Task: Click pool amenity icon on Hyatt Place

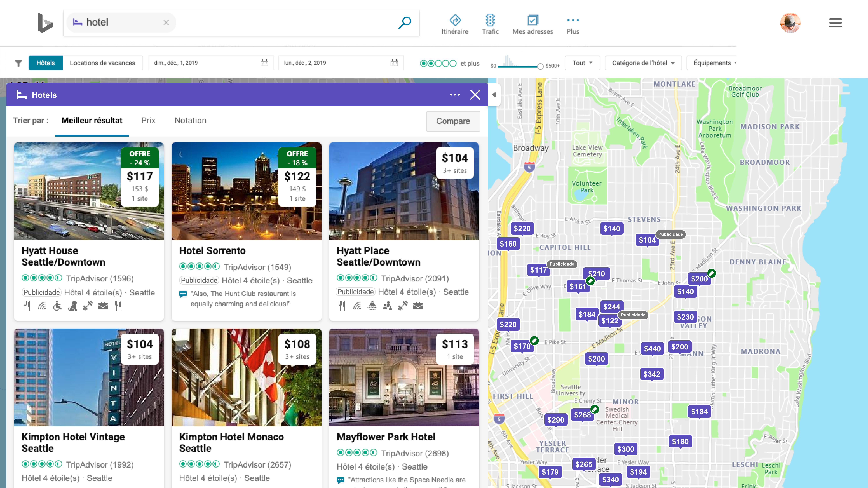Action: pos(372,306)
